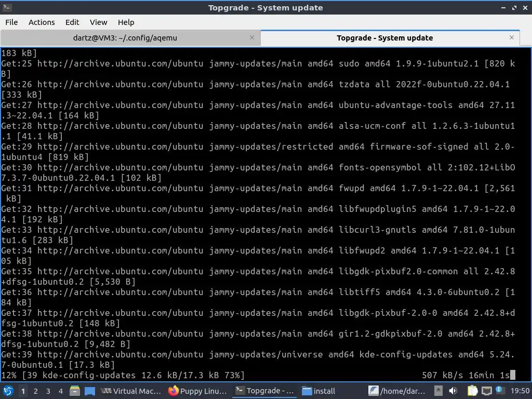Open the clipboard manager tray icon
This screenshot has width=532, height=399.
pyautogui.click(x=472, y=391)
